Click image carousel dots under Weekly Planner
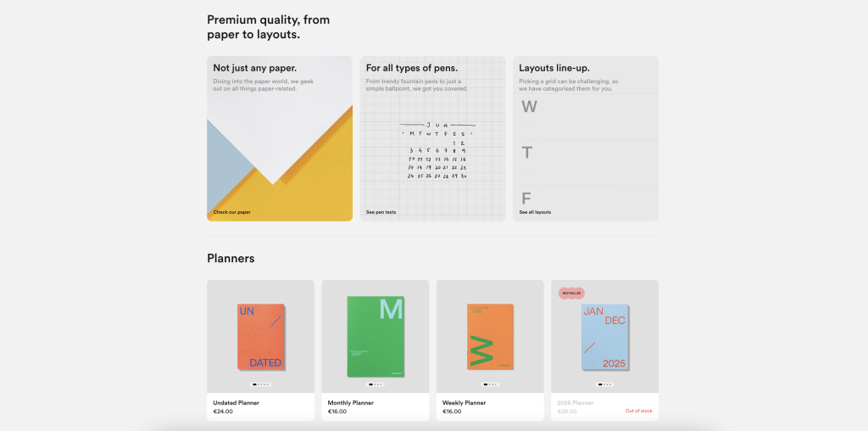 point(490,383)
